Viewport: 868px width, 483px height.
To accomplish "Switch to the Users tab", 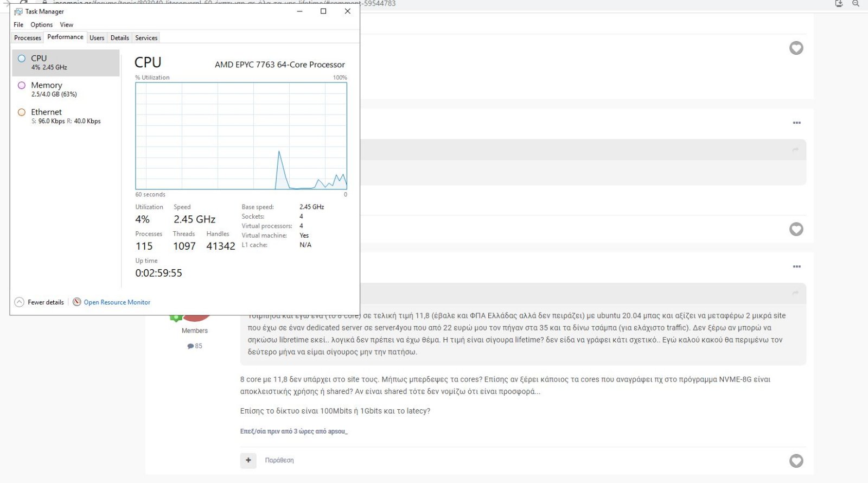I will (97, 37).
